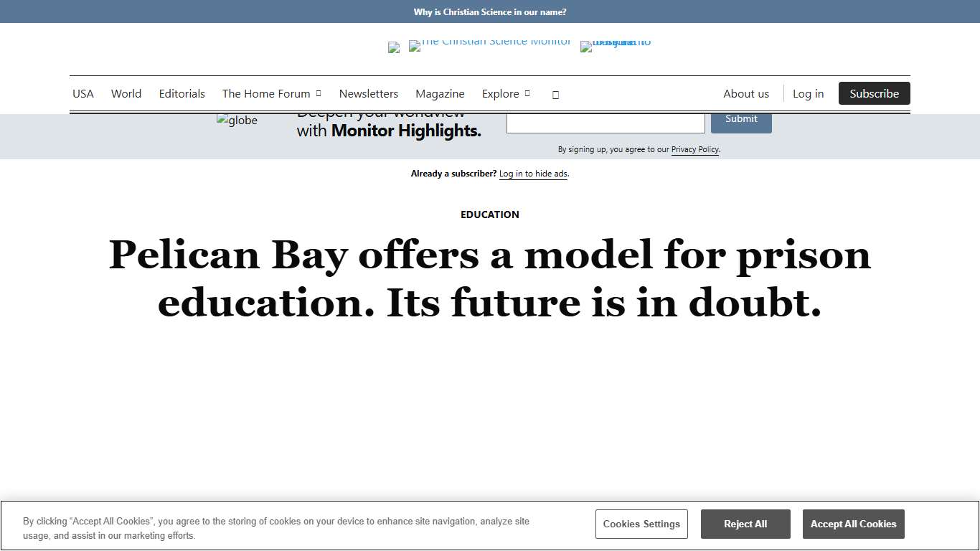Screen dimensions: 980x551
Task: Open the About us page
Action: point(746,93)
